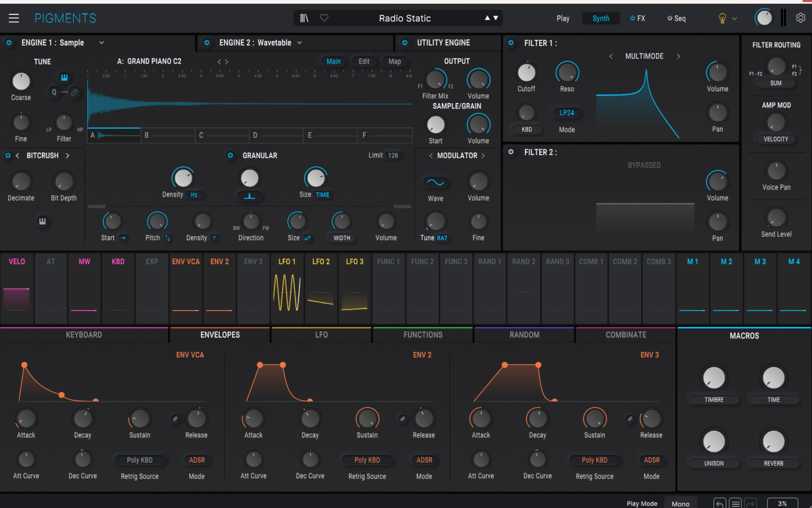Image resolution: width=812 pixels, height=508 pixels.
Task: Open the LFO modulation tab
Action: tap(321, 335)
